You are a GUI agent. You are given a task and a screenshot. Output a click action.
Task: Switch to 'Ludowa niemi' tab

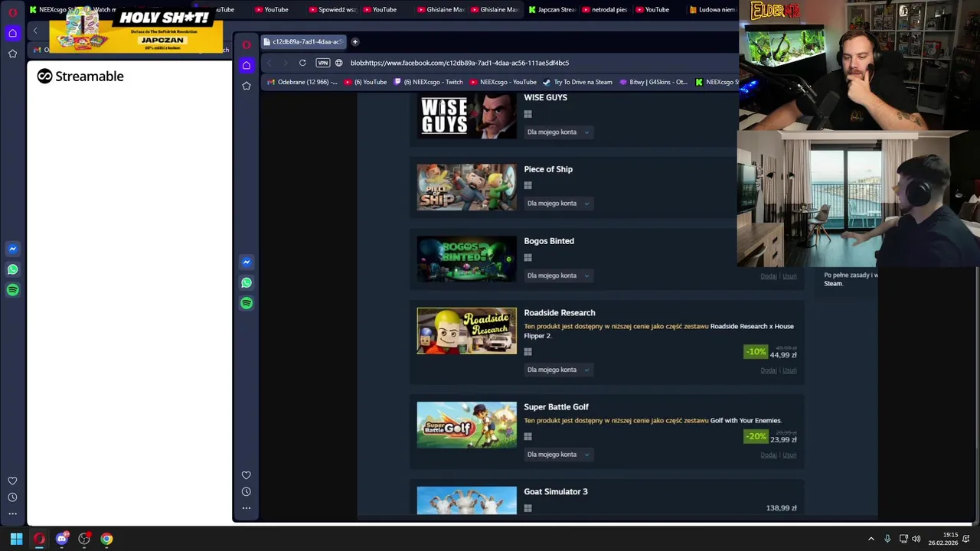[x=712, y=10]
